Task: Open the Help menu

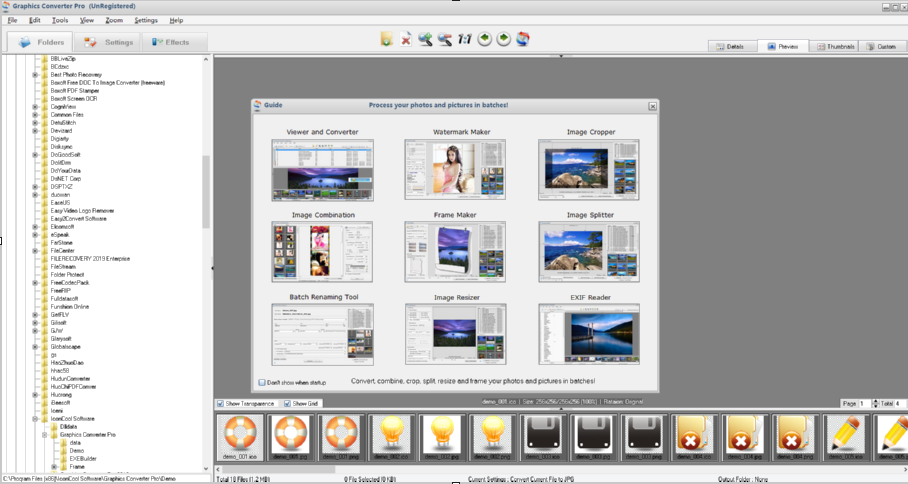Action: point(176,20)
